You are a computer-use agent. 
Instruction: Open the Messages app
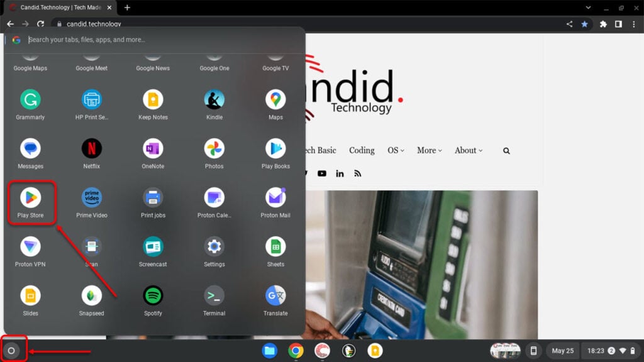[30, 148]
